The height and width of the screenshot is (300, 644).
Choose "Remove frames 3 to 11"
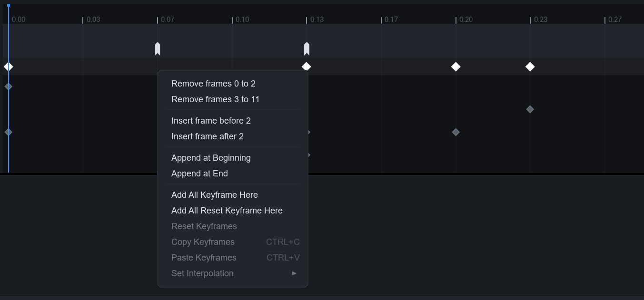coord(215,99)
